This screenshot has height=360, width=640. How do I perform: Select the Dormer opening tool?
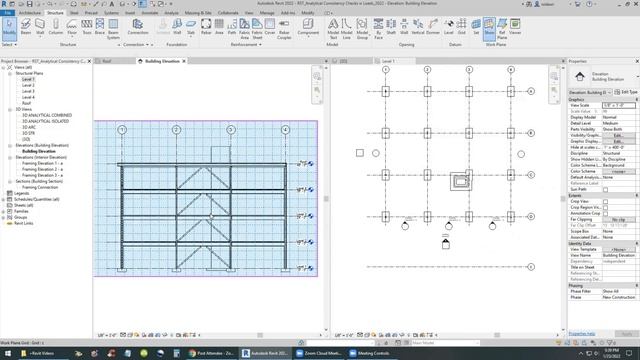coord(433,27)
